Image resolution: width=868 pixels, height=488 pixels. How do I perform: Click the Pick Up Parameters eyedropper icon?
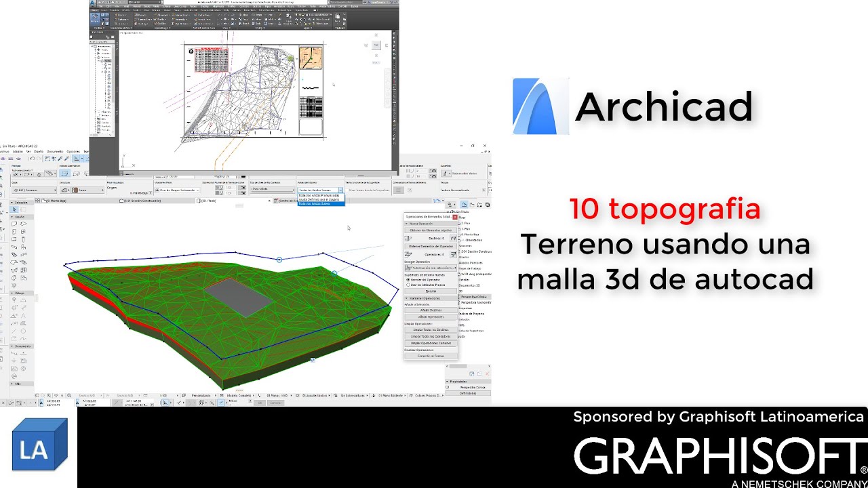[60, 159]
